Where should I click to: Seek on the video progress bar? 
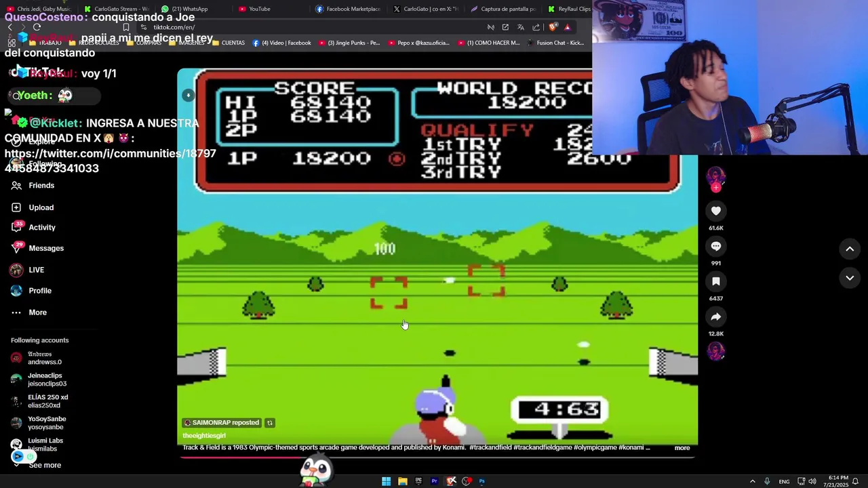(437, 457)
